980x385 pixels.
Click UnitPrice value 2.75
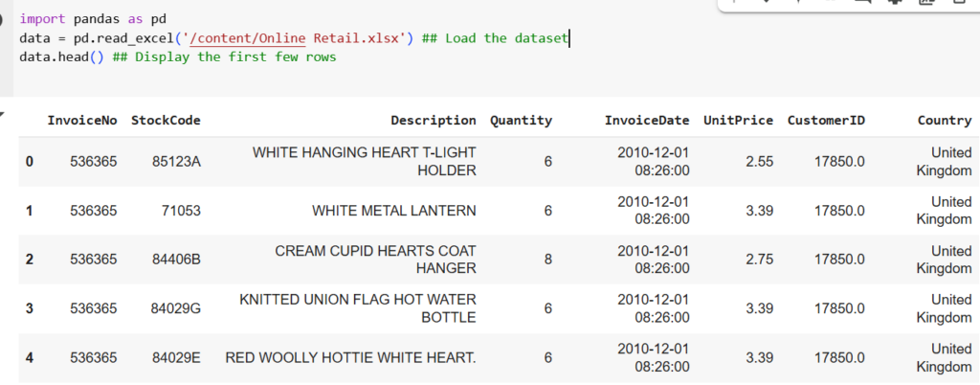[x=759, y=260]
